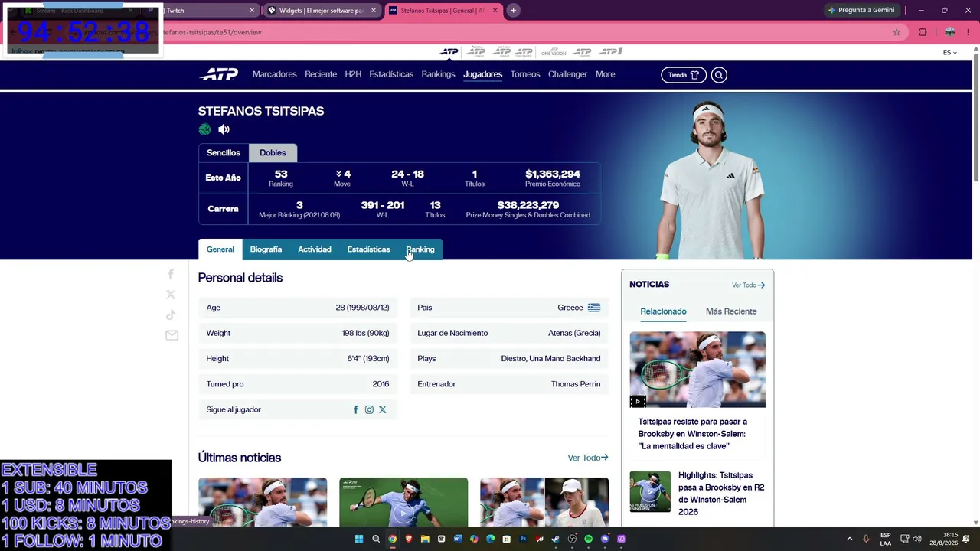Select the Relacionado news tab
This screenshot has height=551, width=980.
tap(663, 311)
